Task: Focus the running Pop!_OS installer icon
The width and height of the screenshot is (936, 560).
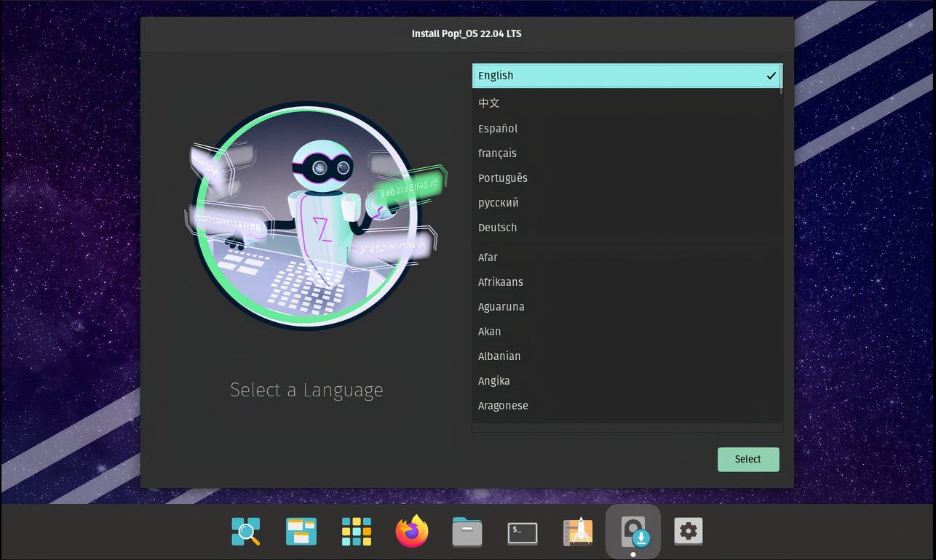Action: coord(632,532)
